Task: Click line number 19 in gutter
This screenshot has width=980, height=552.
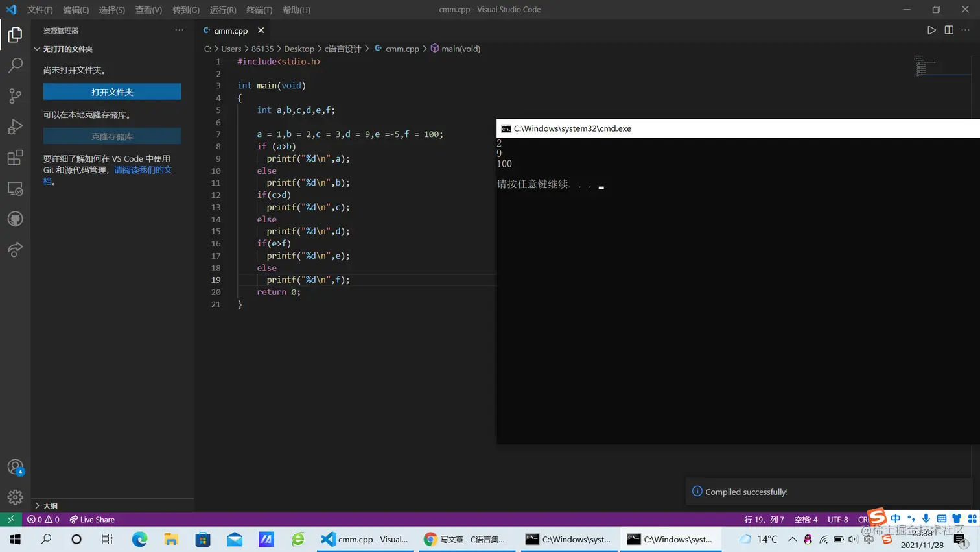Action: (x=216, y=280)
